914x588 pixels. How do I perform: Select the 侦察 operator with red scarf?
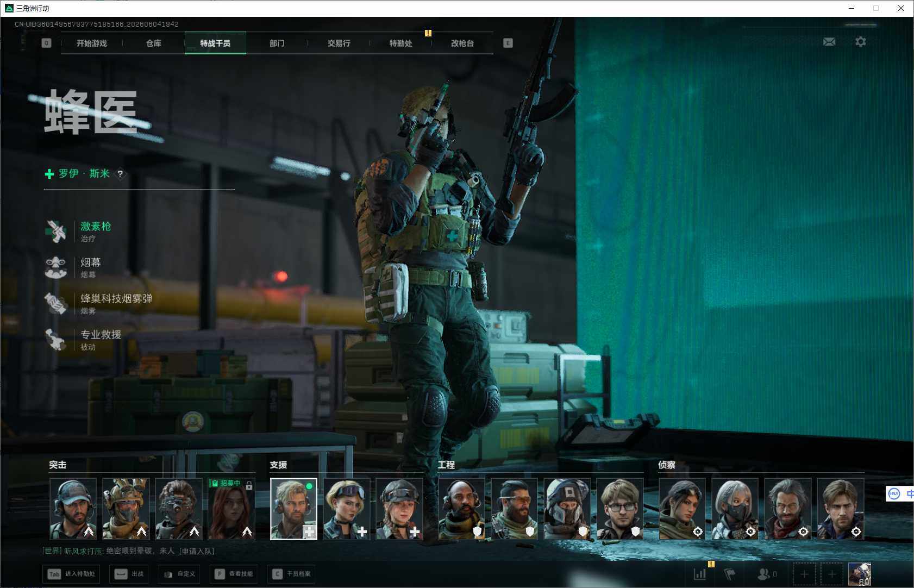point(787,509)
